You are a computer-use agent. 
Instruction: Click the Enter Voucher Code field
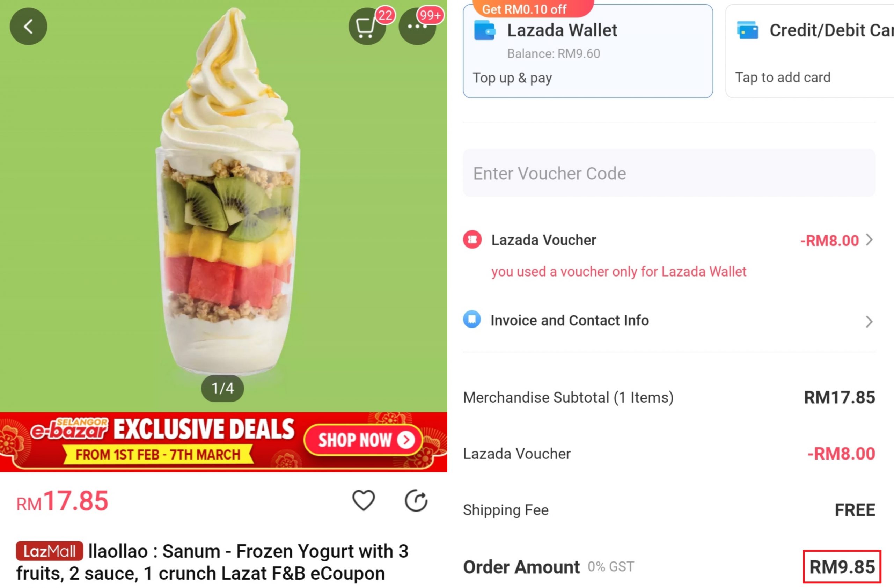pos(669,173)
